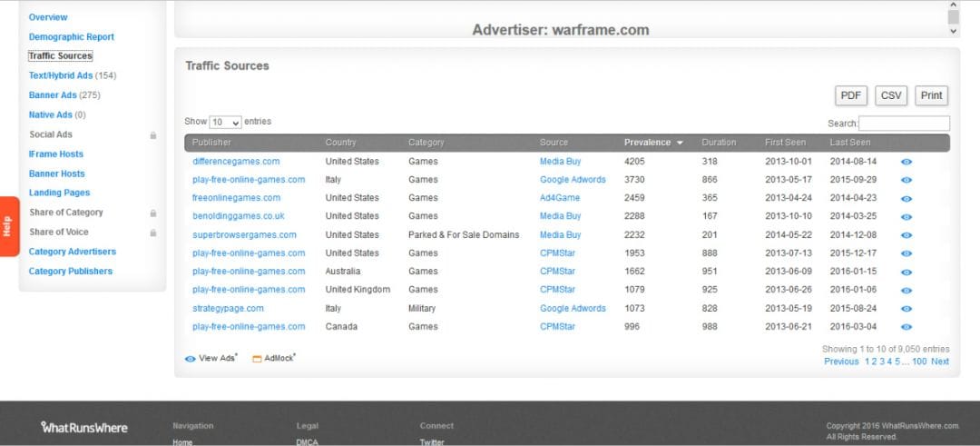Open Google Adwords source in Italy Games row
The image size is (980, 446).
(x=573, y=180)
